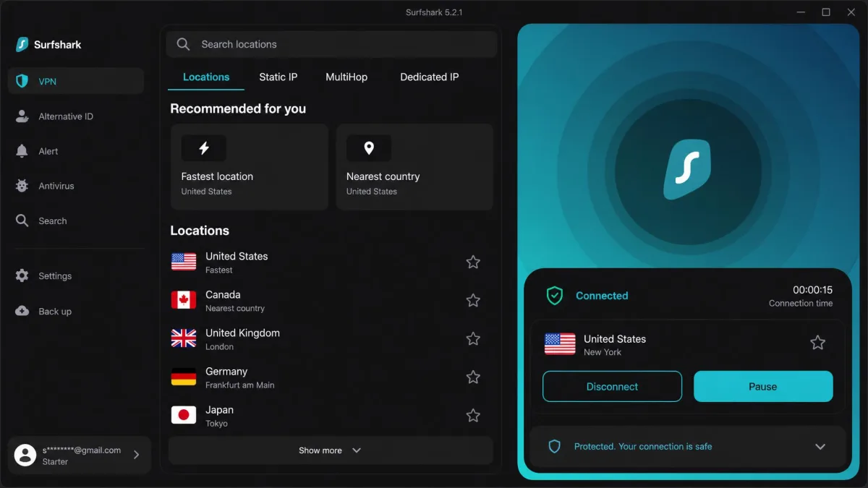The width and height of the screenshot is (868, 488).
Task: Click the green Connected shield checkmark icon
Action: 555,295
